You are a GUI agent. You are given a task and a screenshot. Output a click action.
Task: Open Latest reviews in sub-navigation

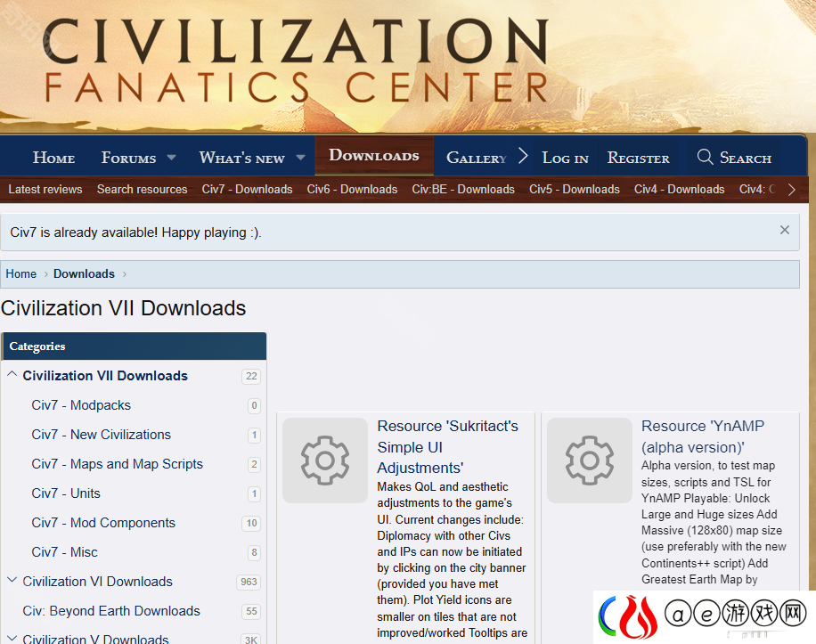click(x=45, y=190)
